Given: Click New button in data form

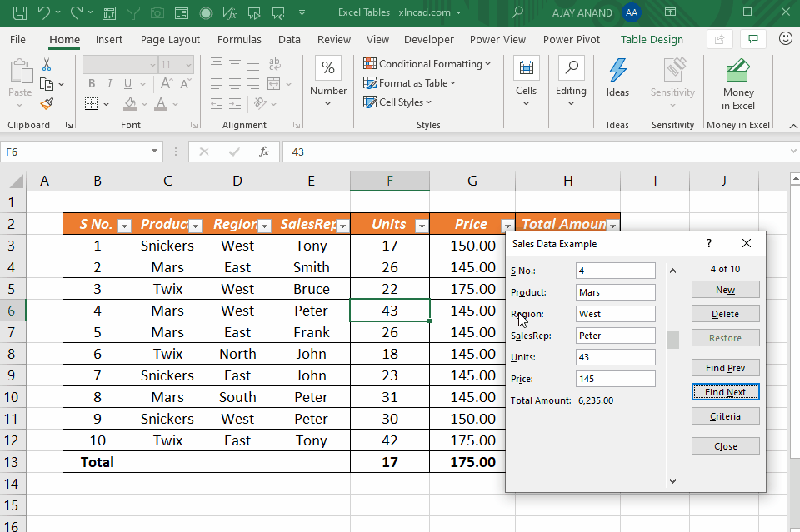Looking at the screenshot, I should (x=726, y=290).
